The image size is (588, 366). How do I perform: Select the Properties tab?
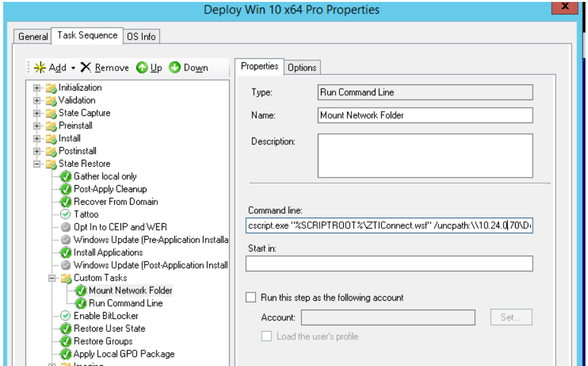tap(259, 67)
